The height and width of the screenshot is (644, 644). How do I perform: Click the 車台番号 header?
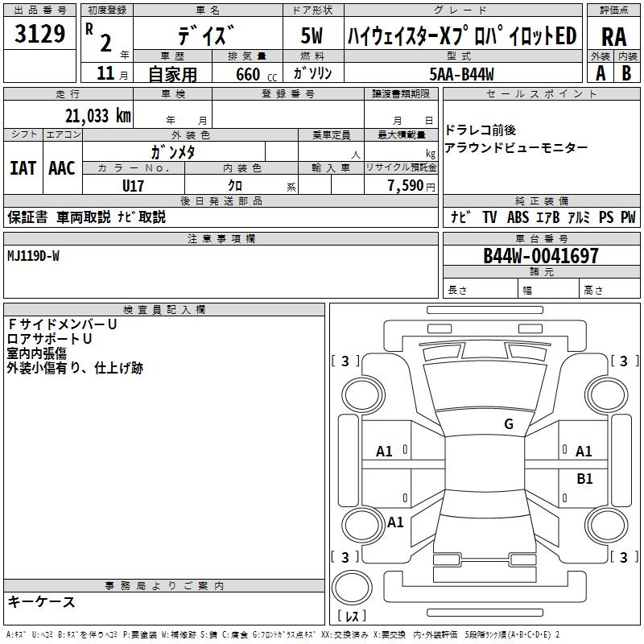pyautogui.click(x=542, y=238)
